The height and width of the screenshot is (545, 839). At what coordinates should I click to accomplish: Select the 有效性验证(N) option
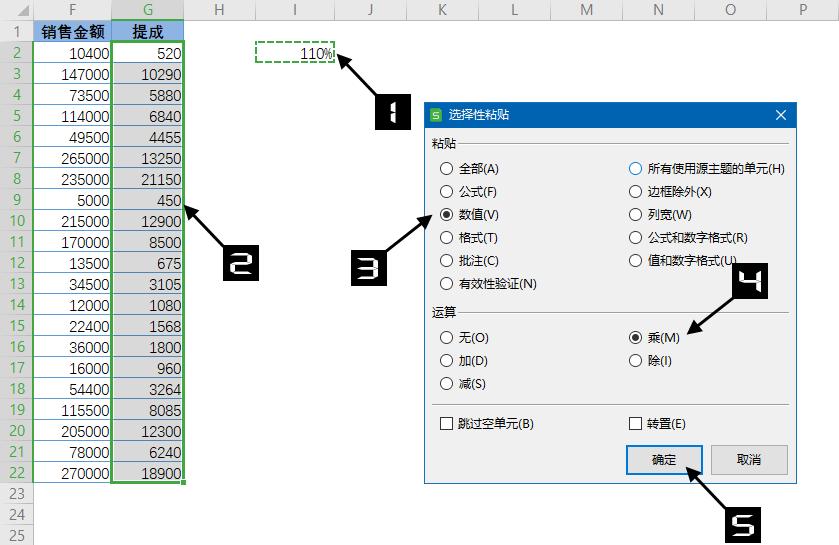[488, 283]
